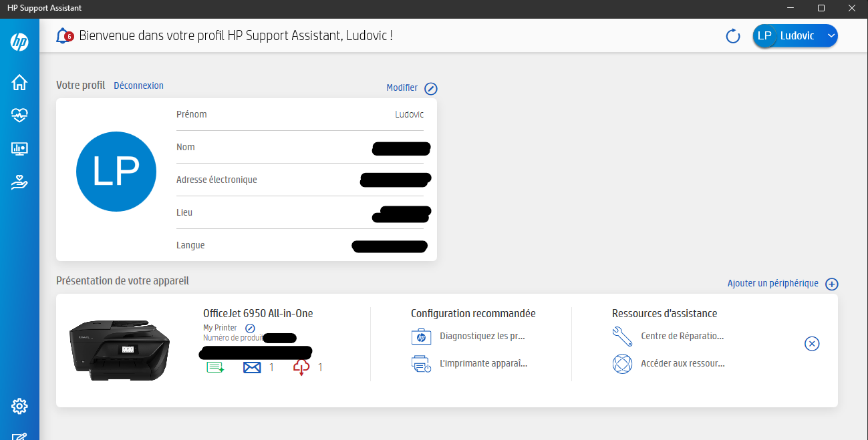Image resolution: width=868 pixels, height=440 pixels.
Task: Expand the Ludovic profile dropdown
Action: coord(831,36)
